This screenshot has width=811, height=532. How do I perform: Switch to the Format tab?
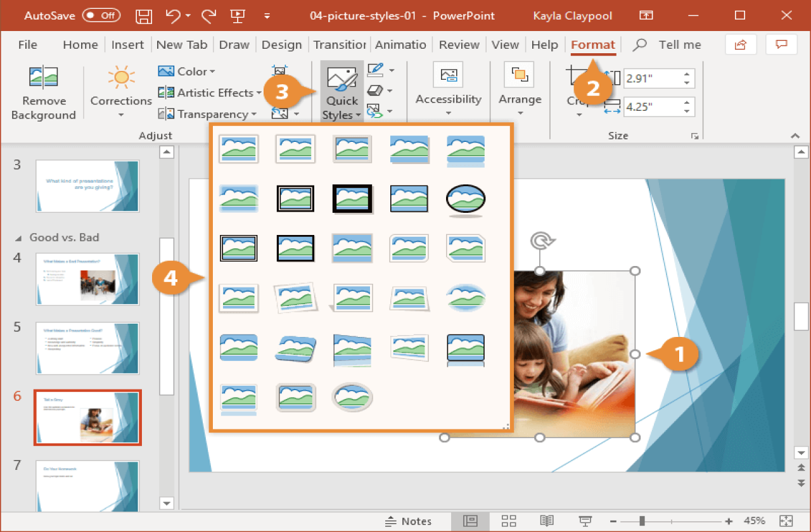593,44
